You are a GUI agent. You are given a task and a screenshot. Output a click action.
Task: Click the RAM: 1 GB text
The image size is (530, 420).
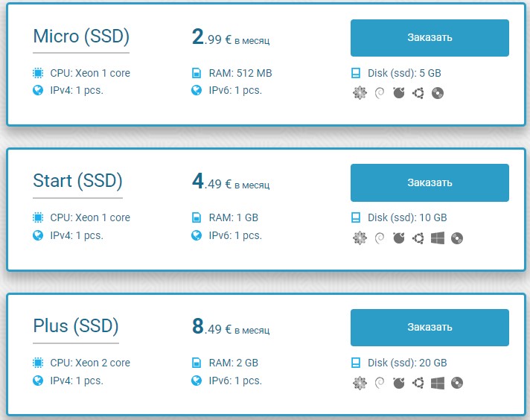[x=234, y=217]
